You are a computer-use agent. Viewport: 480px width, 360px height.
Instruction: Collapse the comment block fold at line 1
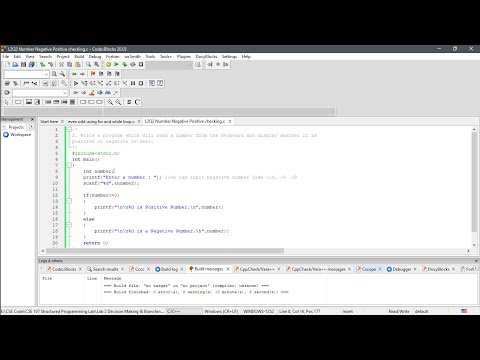(69, 129)
